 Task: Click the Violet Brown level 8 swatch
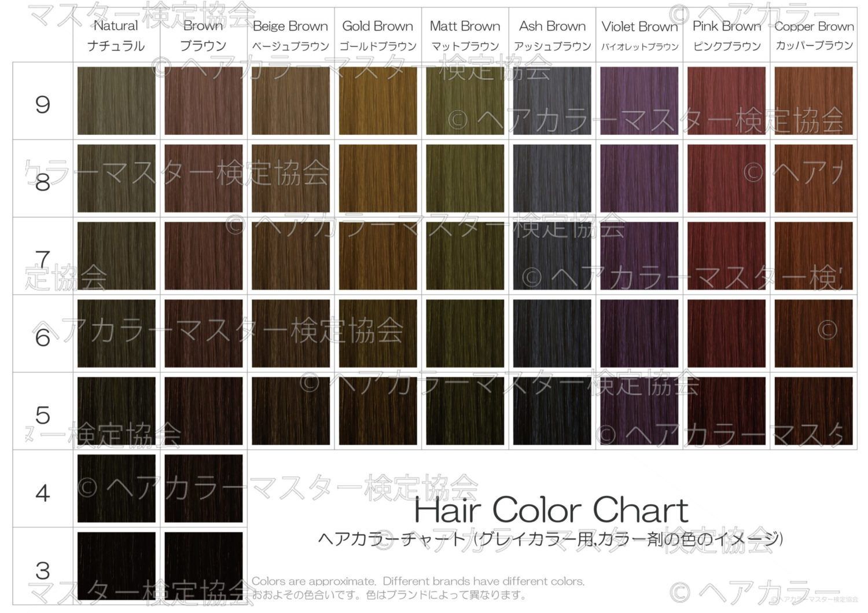click(639, 178)
